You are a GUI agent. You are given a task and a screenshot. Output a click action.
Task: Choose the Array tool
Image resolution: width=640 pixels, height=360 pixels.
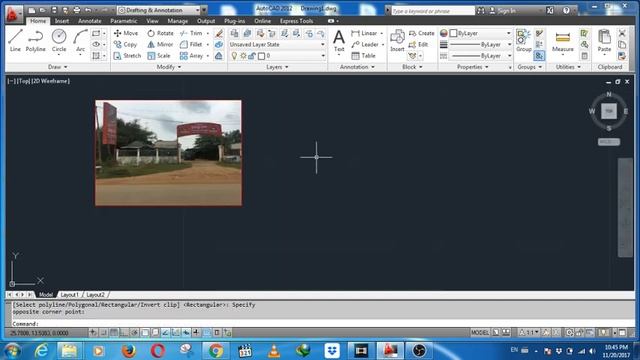point(191,56)
